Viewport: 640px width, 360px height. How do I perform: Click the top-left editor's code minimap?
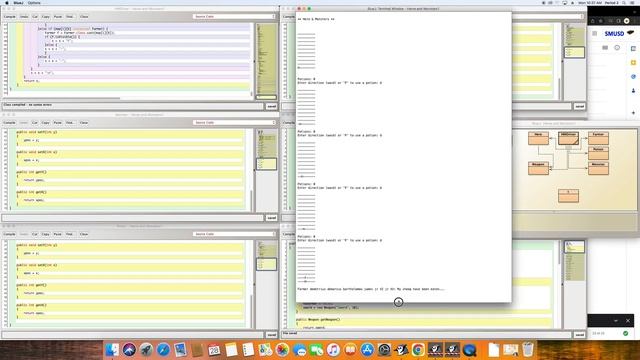tap(266, 61)
